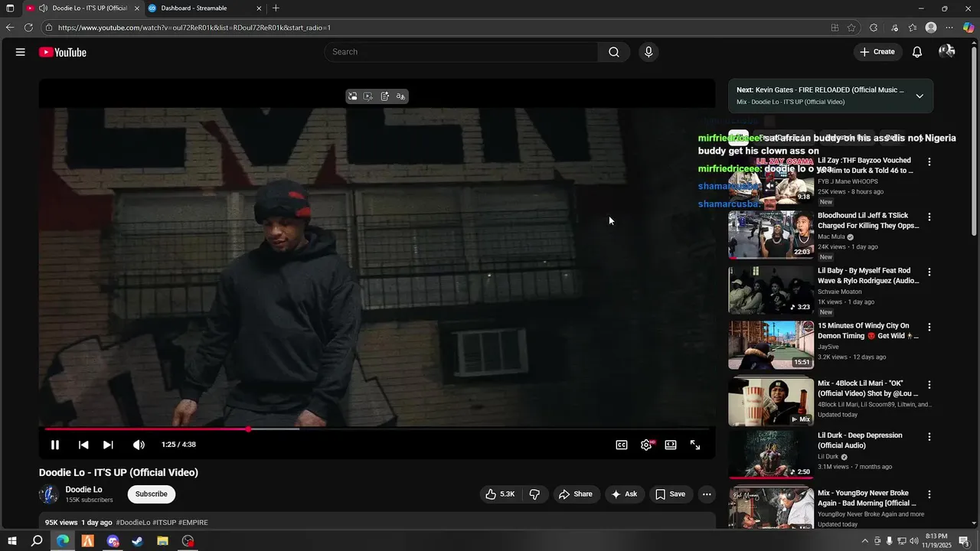Open the Ask AI button

pyautogui.click(x=624, y=494)
